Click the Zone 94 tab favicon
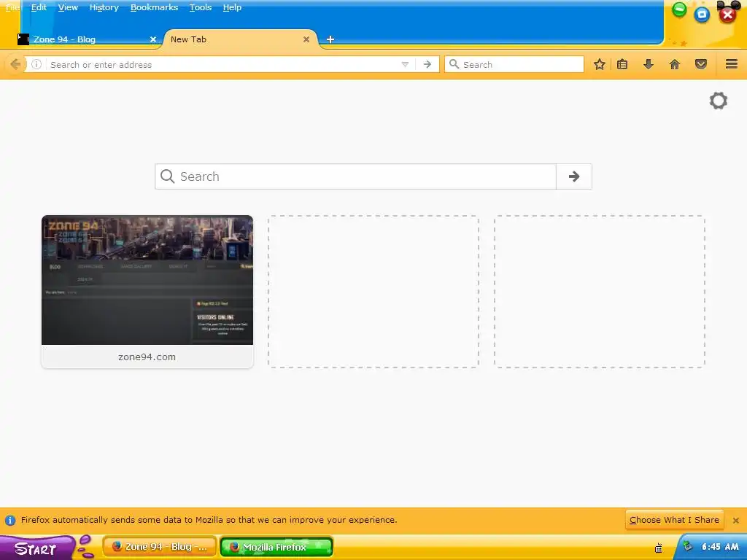This screenshot has height=560, width=747. pyautogui.click(x=23, y=39)
